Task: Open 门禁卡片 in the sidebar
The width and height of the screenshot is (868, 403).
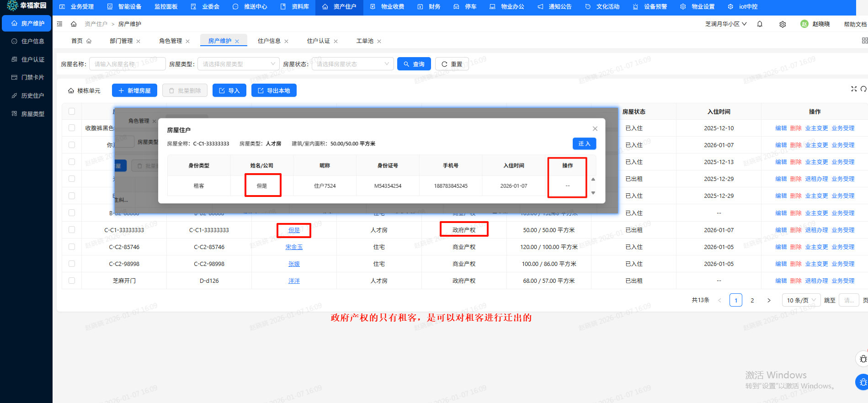Action: click(x=27, y=78)
